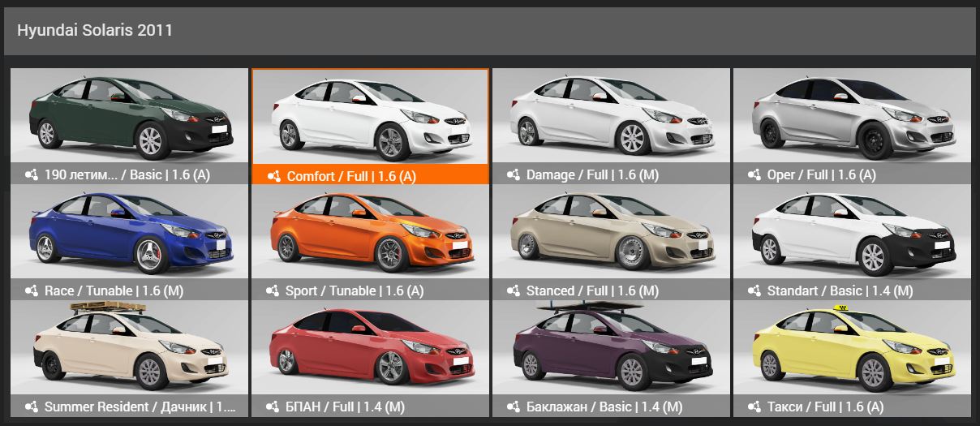Image resolution: width=980 pixels, height=426 pixels.
Task: Click the Hyundai Solaris 2011 header title
Action: click(x=94, y=30)
